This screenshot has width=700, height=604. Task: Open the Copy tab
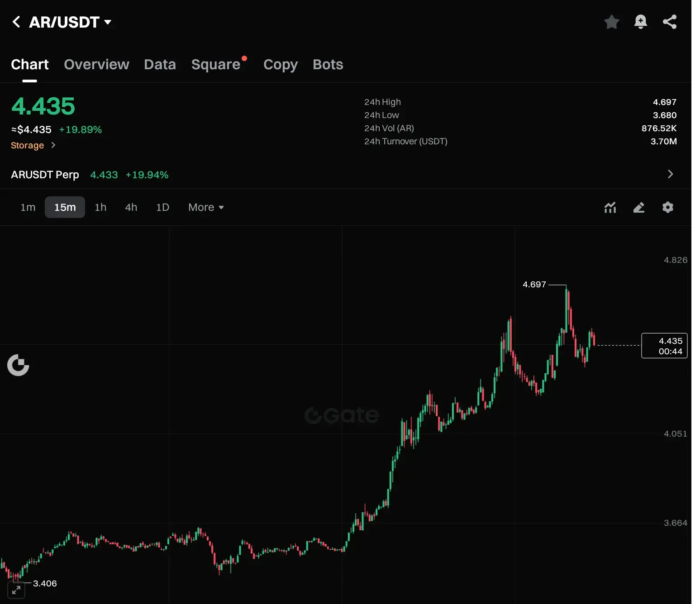281,64
